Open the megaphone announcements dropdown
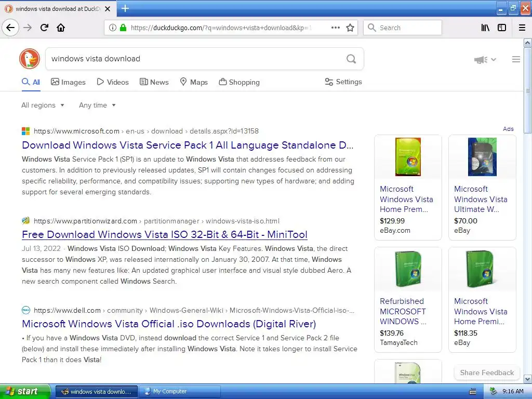Screen dimensions: 532x399 tap(485, 60)
